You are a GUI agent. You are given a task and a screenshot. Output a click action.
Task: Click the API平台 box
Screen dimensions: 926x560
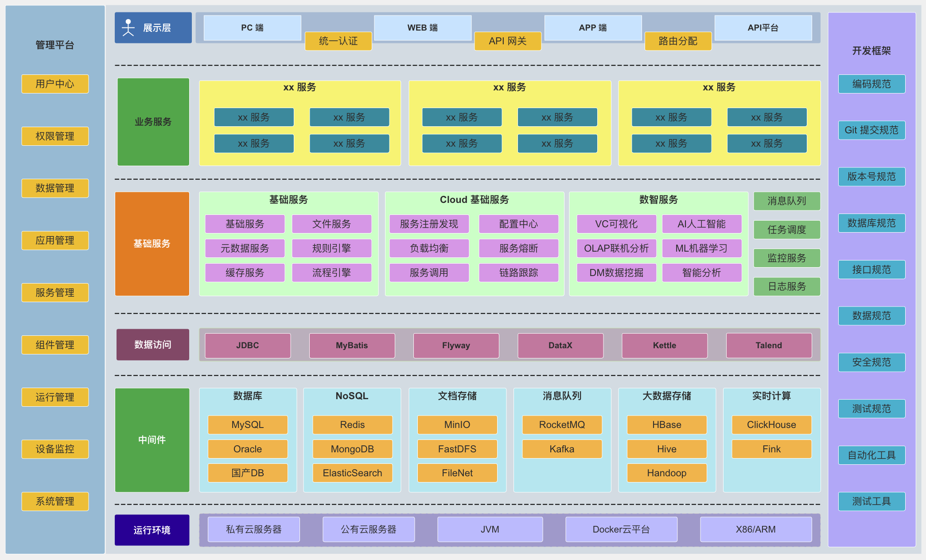pyautogui.click(x=763, y=27)
